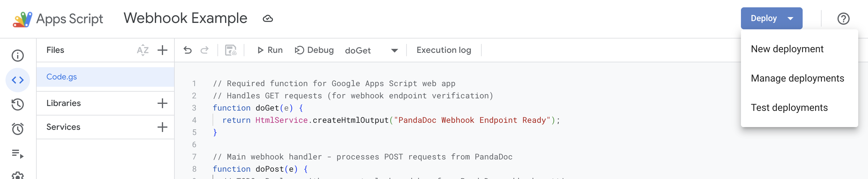Run the selected function
Image resolution: width=868 pixels, height=179 pixels.
(x=270, y=50)
